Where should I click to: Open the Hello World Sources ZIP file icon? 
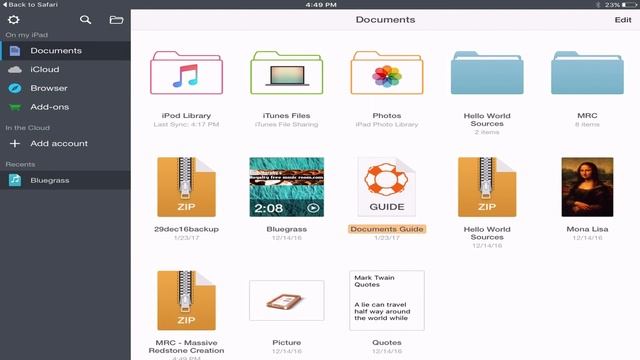click(487, 187)
